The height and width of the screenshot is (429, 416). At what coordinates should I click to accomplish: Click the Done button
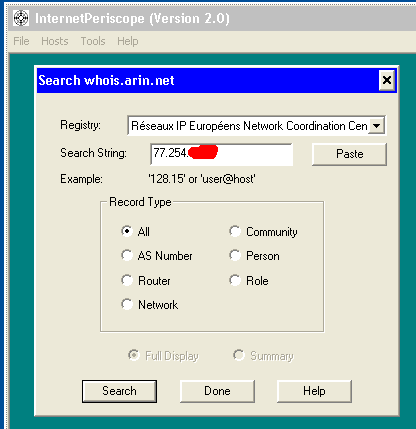[x=217, y=391]
